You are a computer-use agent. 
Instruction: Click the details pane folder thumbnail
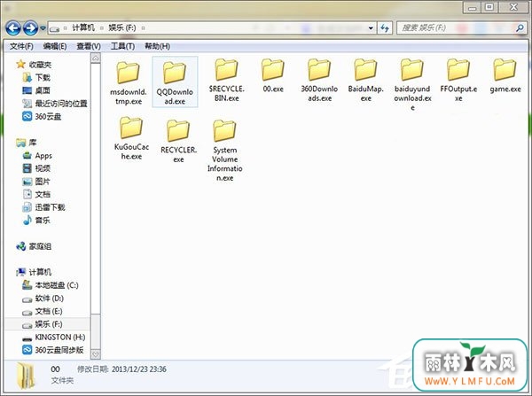click(26, 376)
